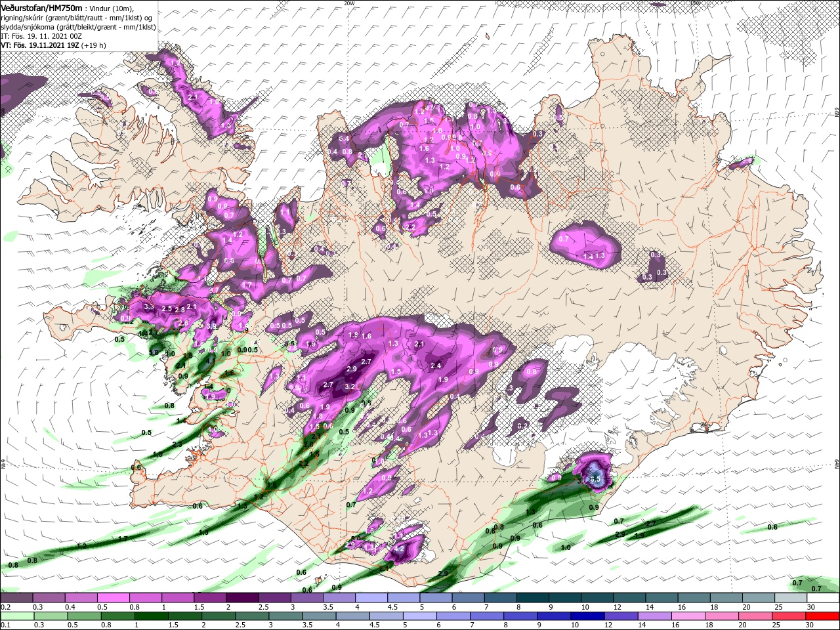Pick the dark teal swatch between 9 and 10
The width and height of the screenshot is (840, 630).
(565, 597)
